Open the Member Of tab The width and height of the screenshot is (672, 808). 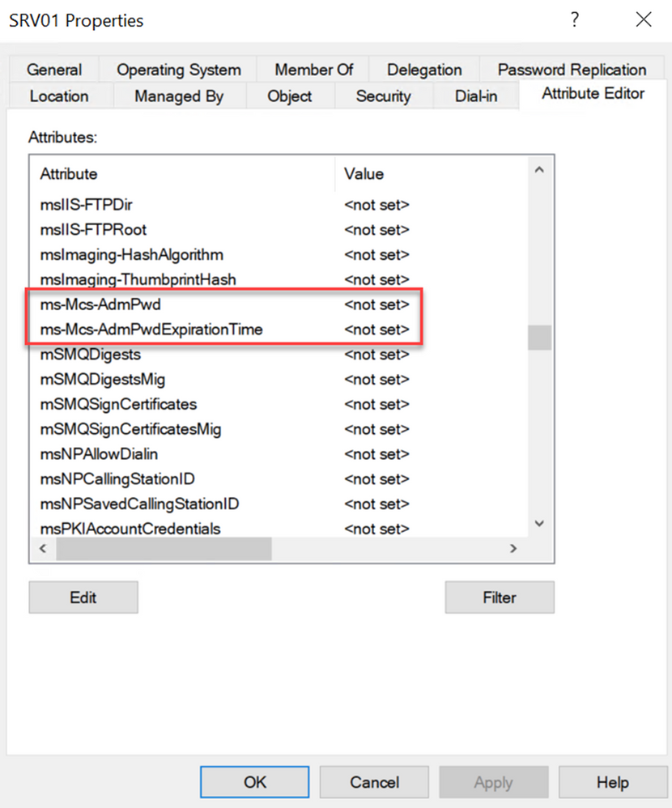[313, 70]
